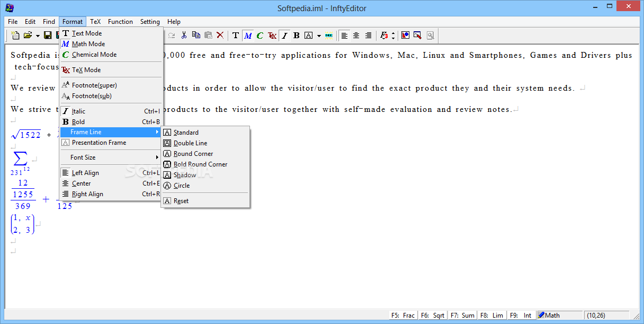
Task: Click F8: Lim status bar button
Action: 492,315
